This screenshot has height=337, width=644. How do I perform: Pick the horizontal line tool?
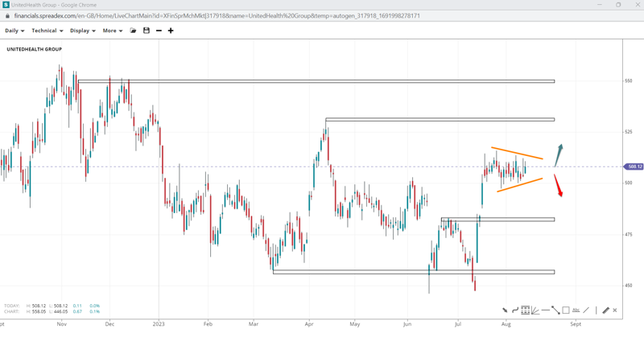(x=546, y=310)
